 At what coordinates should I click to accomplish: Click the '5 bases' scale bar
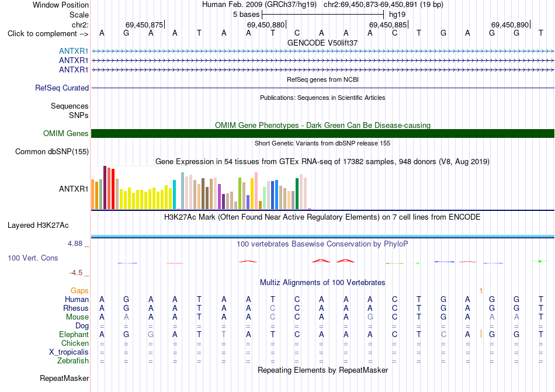click(x=323, y=15)
